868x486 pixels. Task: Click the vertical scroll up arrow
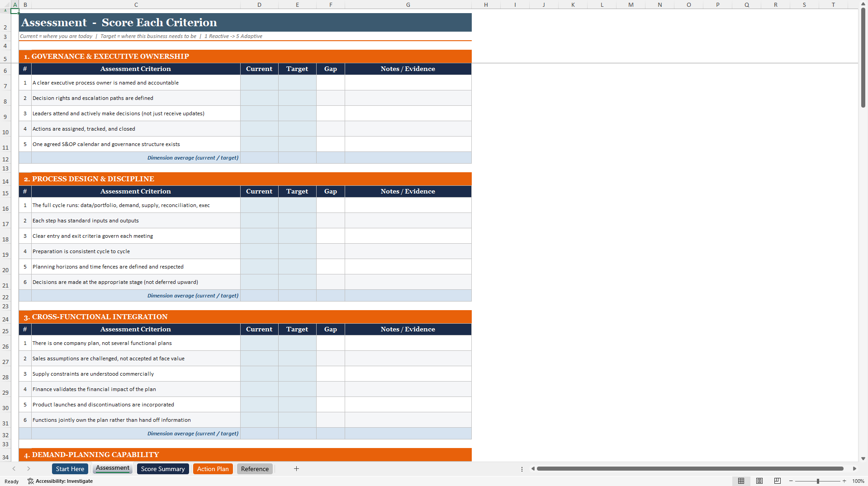(x=863, y=4)
